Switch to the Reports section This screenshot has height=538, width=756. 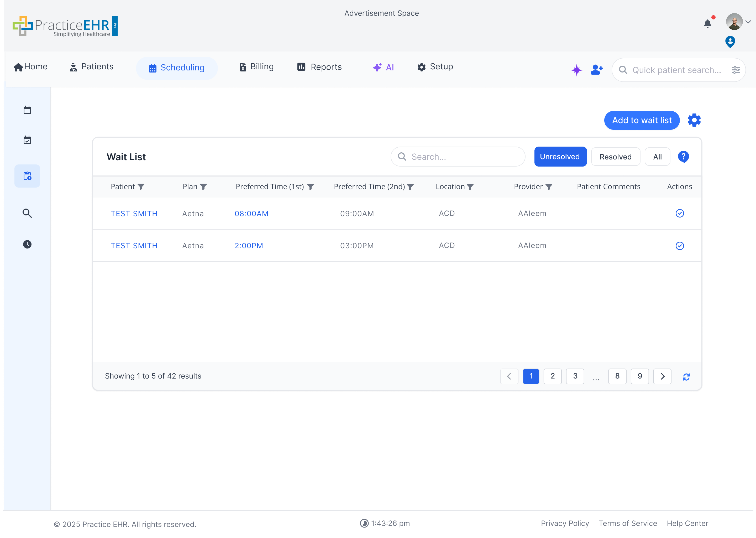pos(319,67)
